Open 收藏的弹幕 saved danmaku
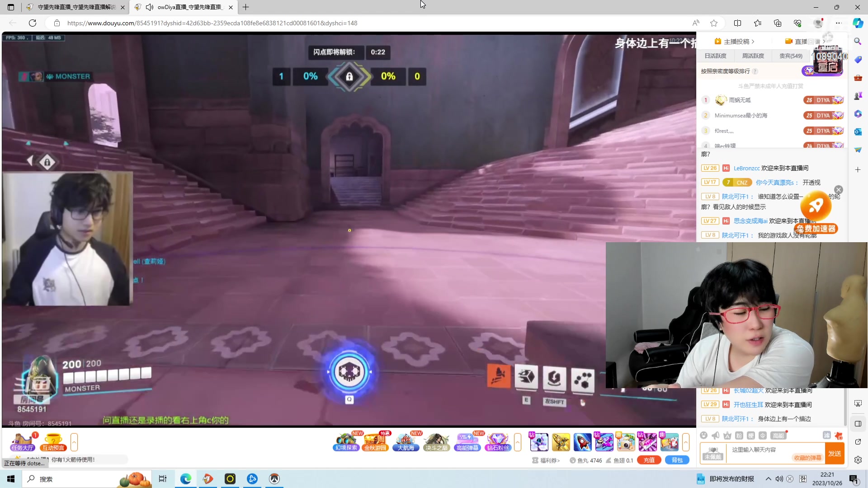The height and width of the screenshot is (488, 868). [x=807, y=458]
